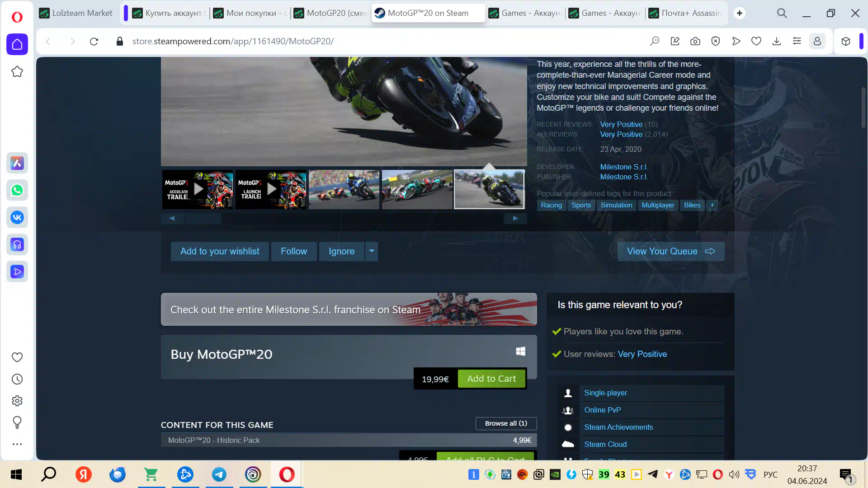Click Add to your wishlist
This screenshot has width=868, height=488.
coord(220,251)
